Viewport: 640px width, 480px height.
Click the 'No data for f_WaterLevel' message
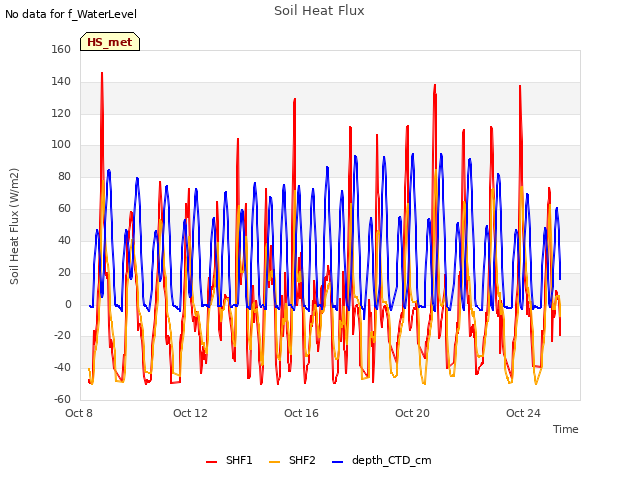click(71, 14)
